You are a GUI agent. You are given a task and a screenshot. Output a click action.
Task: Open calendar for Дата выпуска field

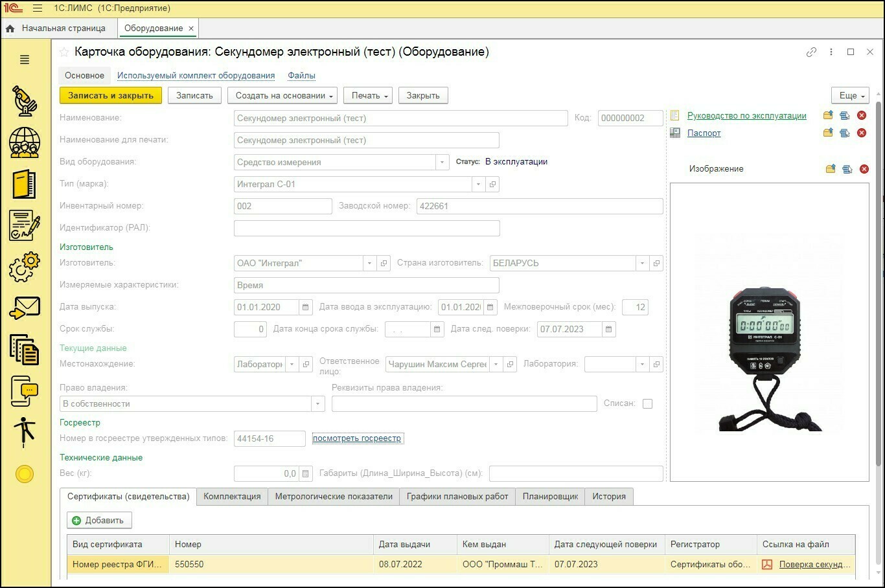tap(306, 307)
